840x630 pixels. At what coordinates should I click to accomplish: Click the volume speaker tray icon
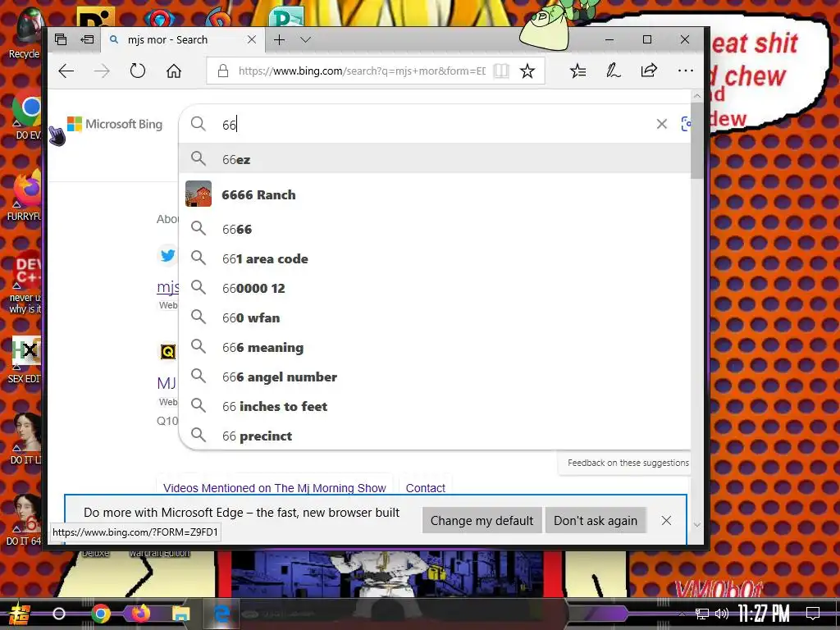(722, 614)
